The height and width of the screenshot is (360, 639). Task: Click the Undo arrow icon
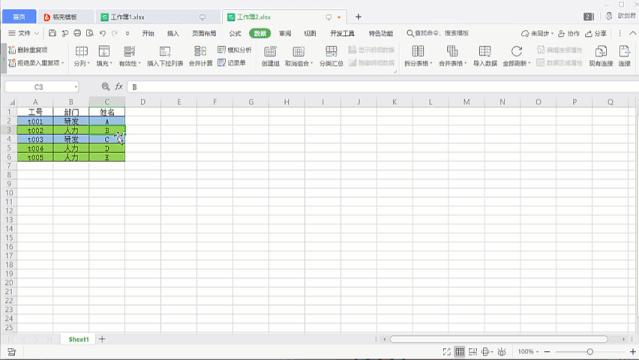pyautogui.click(x=103, y=33)
